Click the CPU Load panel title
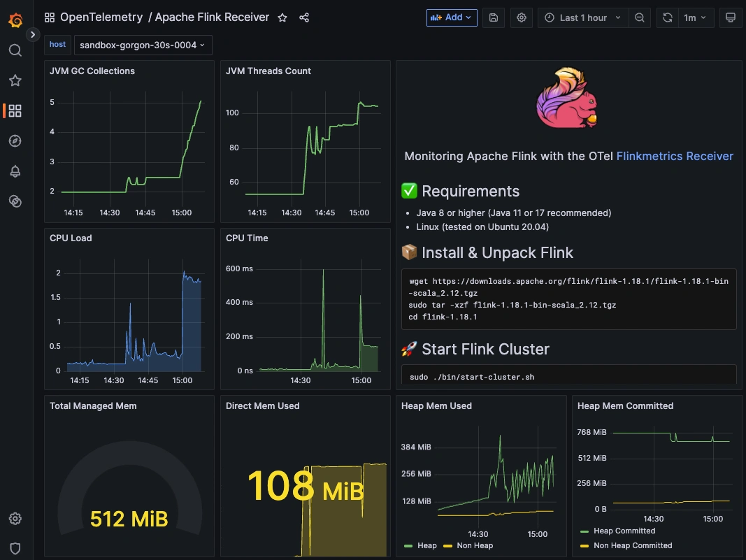746x560 pixels. (x=71, y=238)
